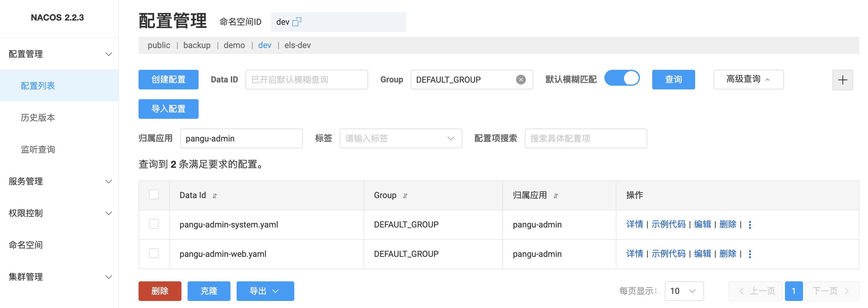Expand the 集群管理 sidebar menu
Screen dimensions: 868x308
point(59,277)
